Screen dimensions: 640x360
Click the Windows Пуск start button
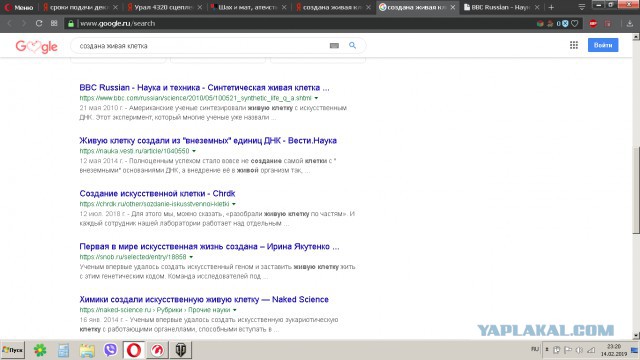(x=13, y=350)
